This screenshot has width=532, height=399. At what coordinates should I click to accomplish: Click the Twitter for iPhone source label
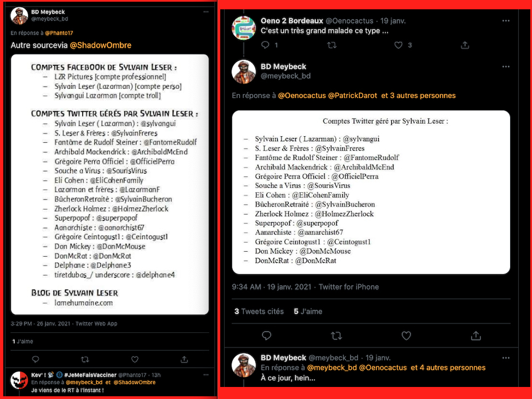(348, 287)
